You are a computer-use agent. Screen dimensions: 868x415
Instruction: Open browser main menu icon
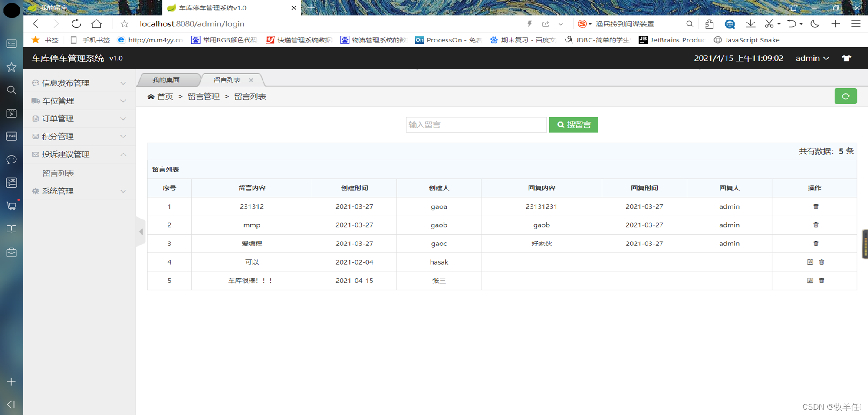click(855, 24)
